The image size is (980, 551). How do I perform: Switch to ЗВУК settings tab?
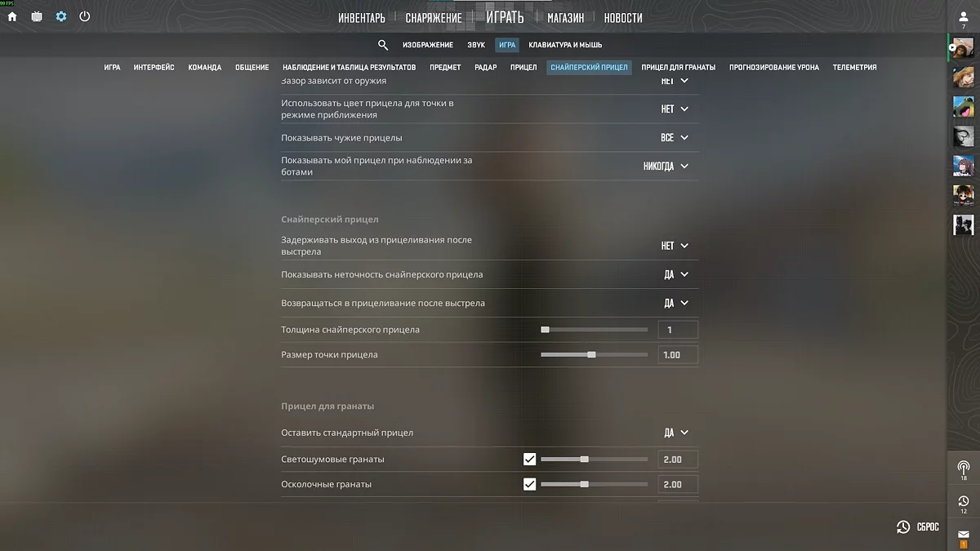(x=476, y=45)
